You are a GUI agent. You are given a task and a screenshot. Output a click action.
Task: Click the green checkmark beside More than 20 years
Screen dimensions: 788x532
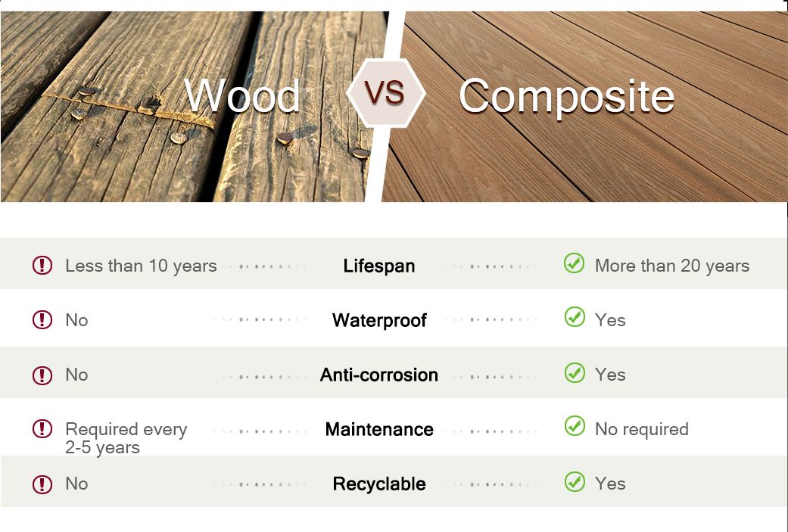(x=575, y=264)
